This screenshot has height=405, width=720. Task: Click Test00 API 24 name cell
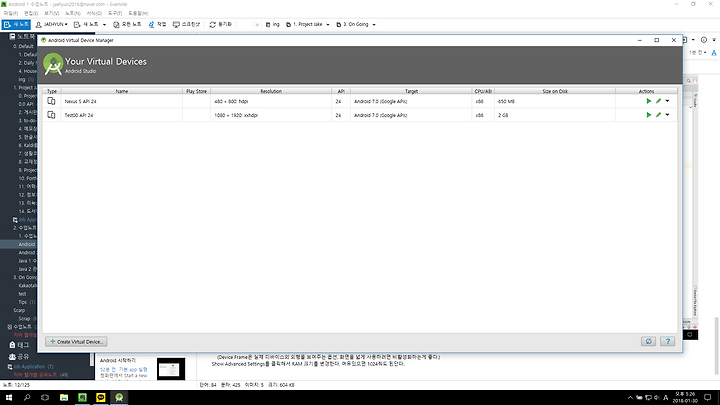[122, 115]
